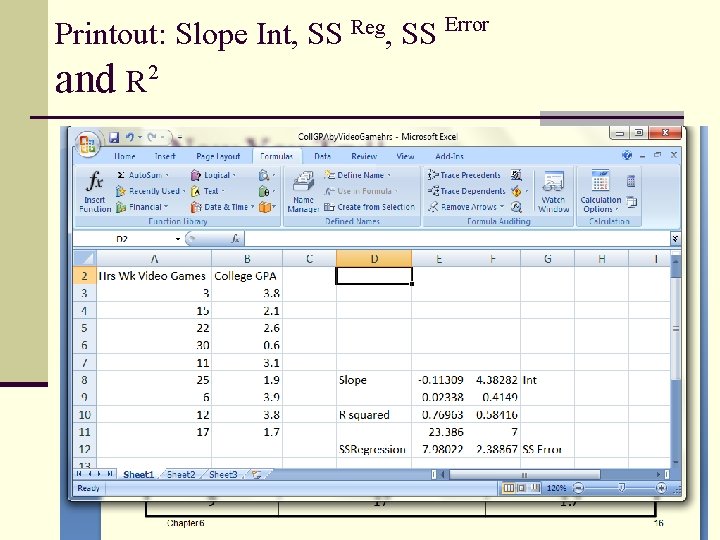This screenshot has width=720, height=540.
Task: Click the Calculate Sheet icon
Action: pos(632,201)
